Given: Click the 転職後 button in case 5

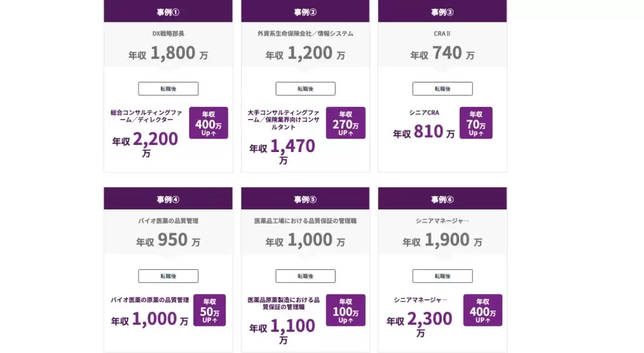Looking at the screenshot, I should pos(305,276).
